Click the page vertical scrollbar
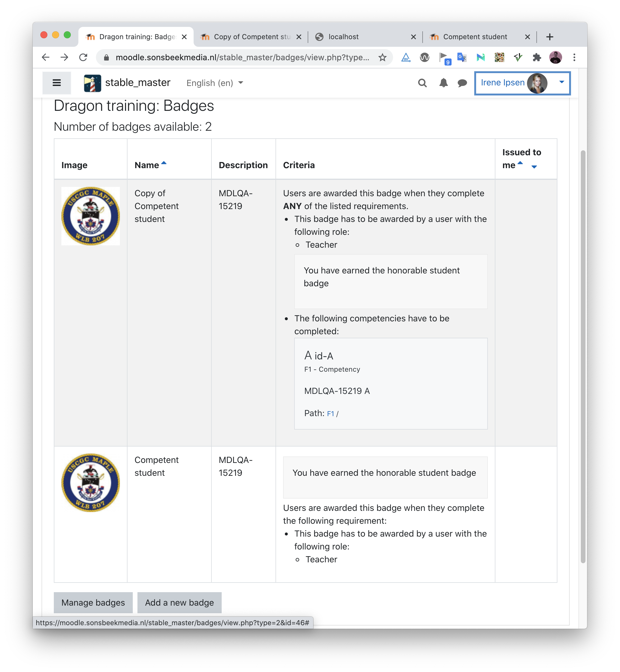620x672 pixels. tap(583, 357)
